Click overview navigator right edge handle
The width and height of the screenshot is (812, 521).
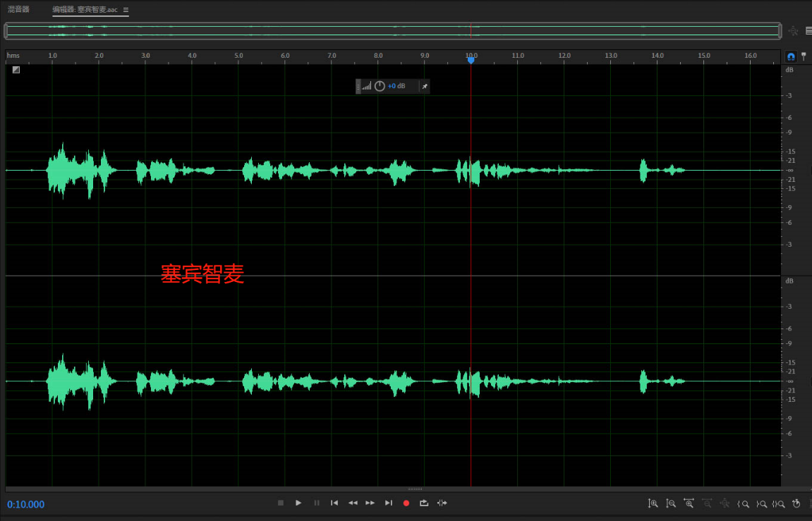point(780,31)
